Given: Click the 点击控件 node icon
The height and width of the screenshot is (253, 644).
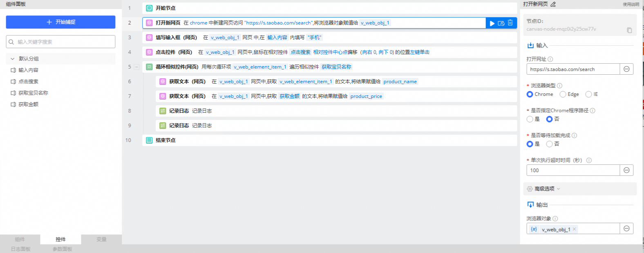Looking at the screenshot, I should tap(149, 52).
